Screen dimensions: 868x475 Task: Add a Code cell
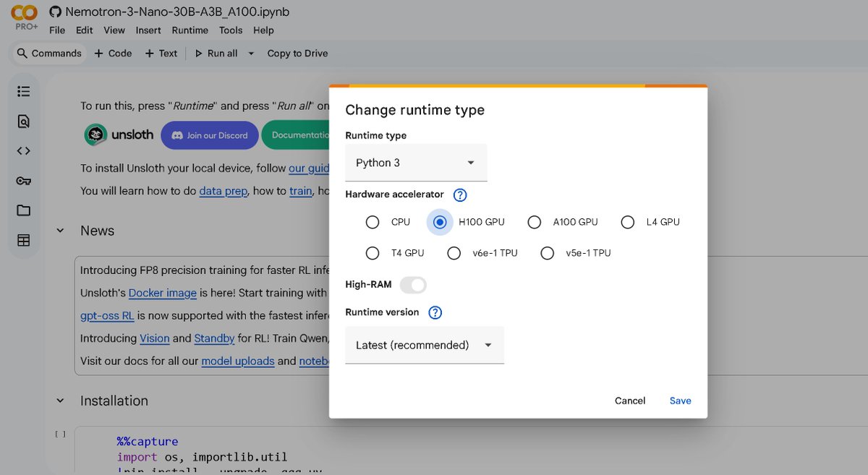click(x=113, y=54)
